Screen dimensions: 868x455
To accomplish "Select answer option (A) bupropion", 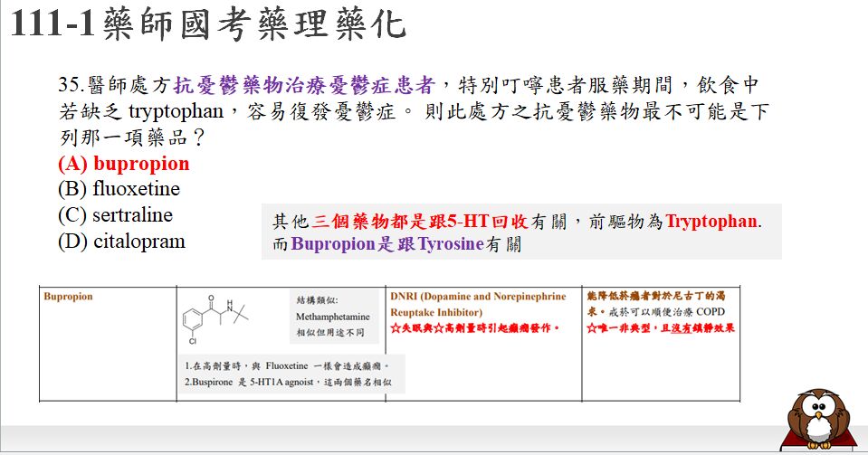I will click(x=123, y=164).
